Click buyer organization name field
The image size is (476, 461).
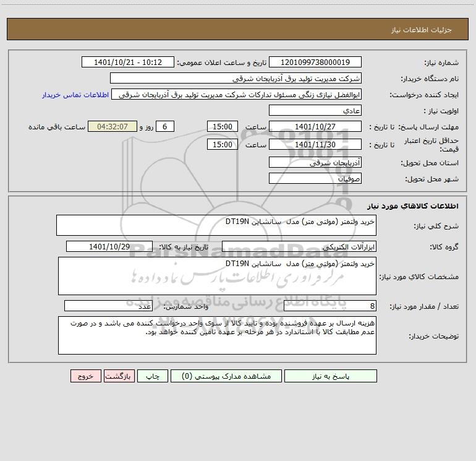tap(236, 78)
